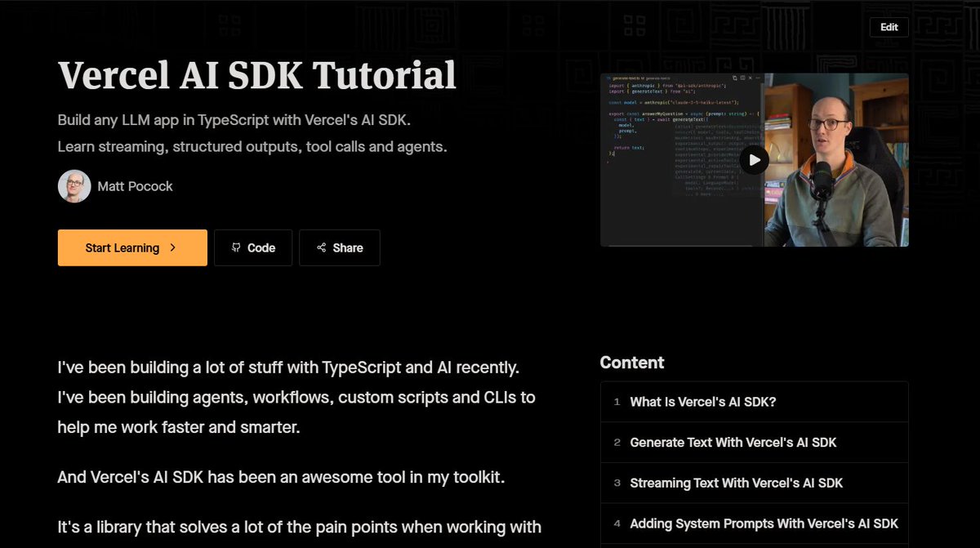This screenshot has height=548, width=980.
Task: Open lesson What Is Vercel's AI SDK?
Action: click(754, 402)
